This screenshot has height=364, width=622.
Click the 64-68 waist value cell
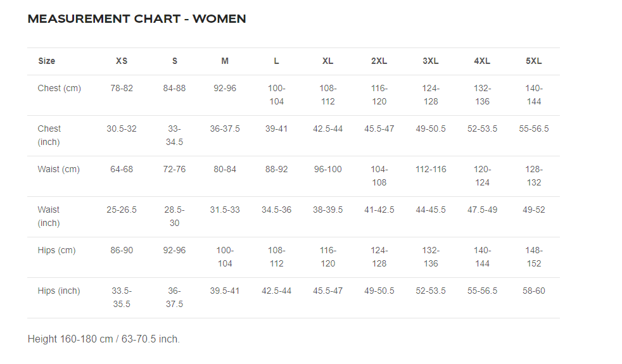(122, 169)
